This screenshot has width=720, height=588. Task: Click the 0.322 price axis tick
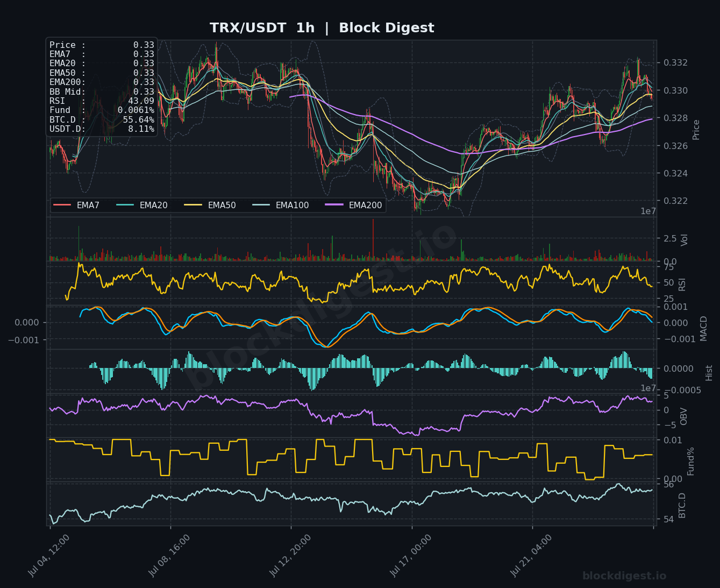point(675,201)
